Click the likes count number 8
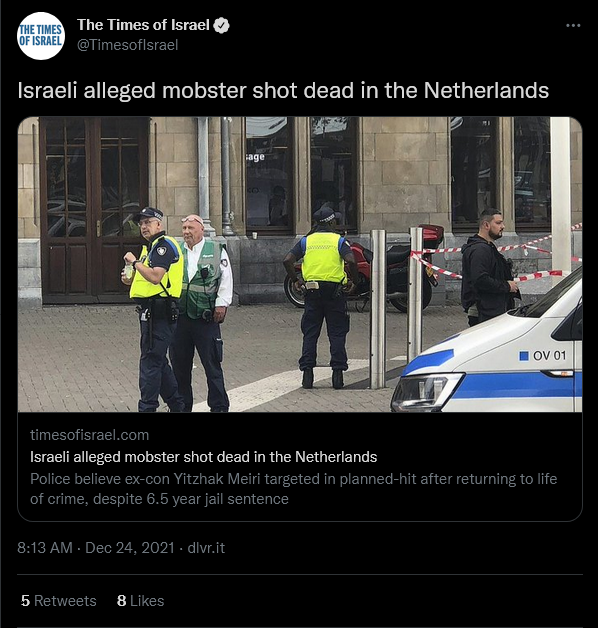This screenshot has height=628, width=598. tap(121, 601)
